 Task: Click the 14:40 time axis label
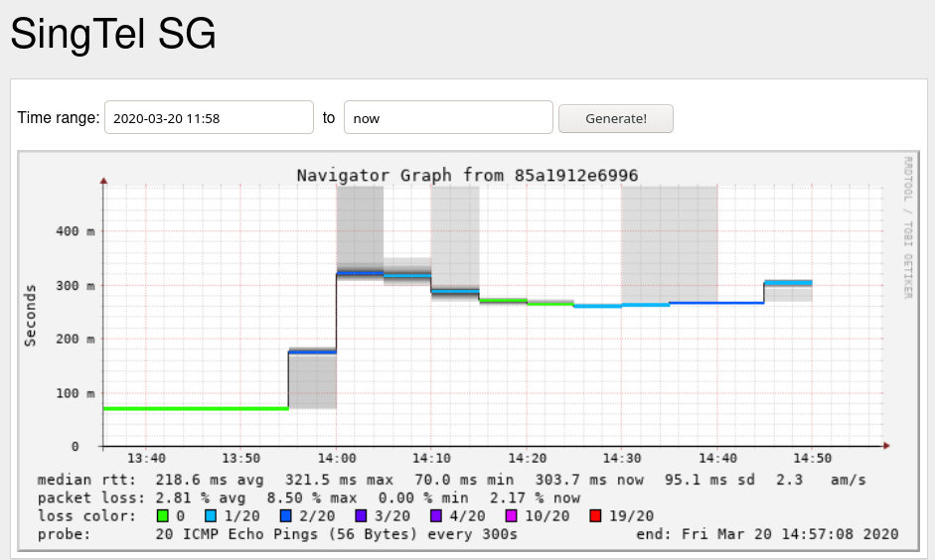(x=716, y=458)
